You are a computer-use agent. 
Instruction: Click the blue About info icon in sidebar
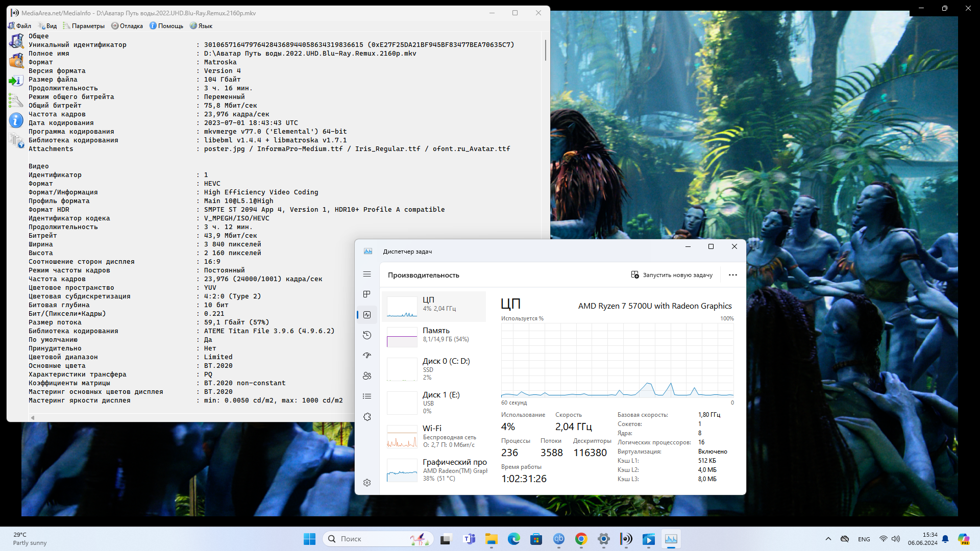pyautogui.click(x=16, y=120)
